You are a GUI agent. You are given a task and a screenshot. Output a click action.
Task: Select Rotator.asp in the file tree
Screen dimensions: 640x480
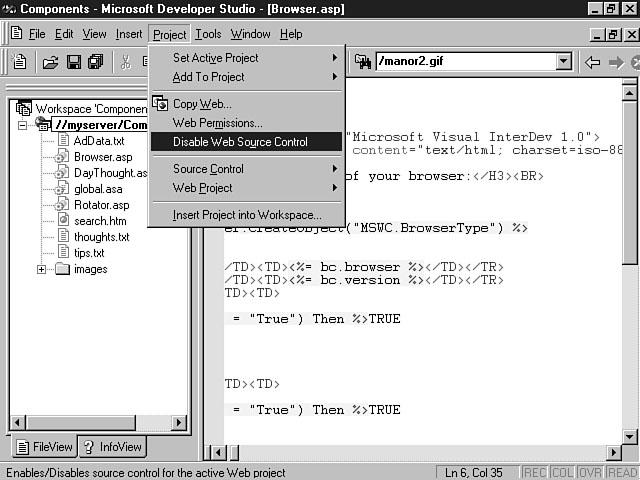tap(101, 205)
